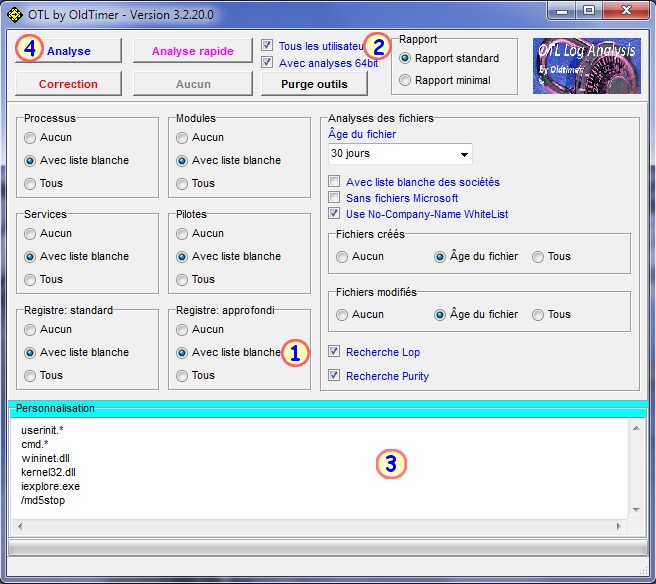Minimize the OTL window
Image resolution: width=656 pixels, height=584 pixels.
[x=561, y=10]
